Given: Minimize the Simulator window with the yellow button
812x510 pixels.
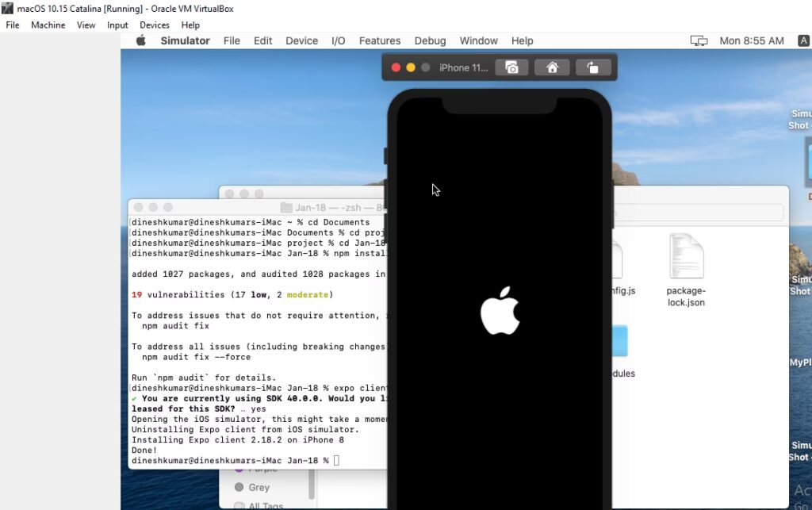Looking at the screenshot, I should (411, 67).
